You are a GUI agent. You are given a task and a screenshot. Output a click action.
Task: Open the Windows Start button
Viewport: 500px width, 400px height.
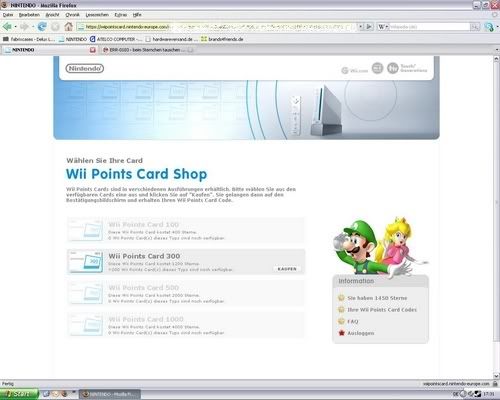pos(19,394)
